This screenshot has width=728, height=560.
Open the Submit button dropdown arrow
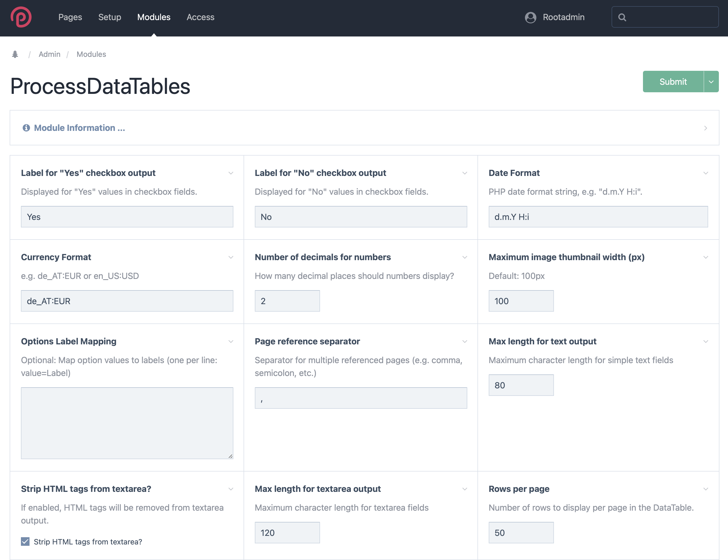(x=711, y=82)
